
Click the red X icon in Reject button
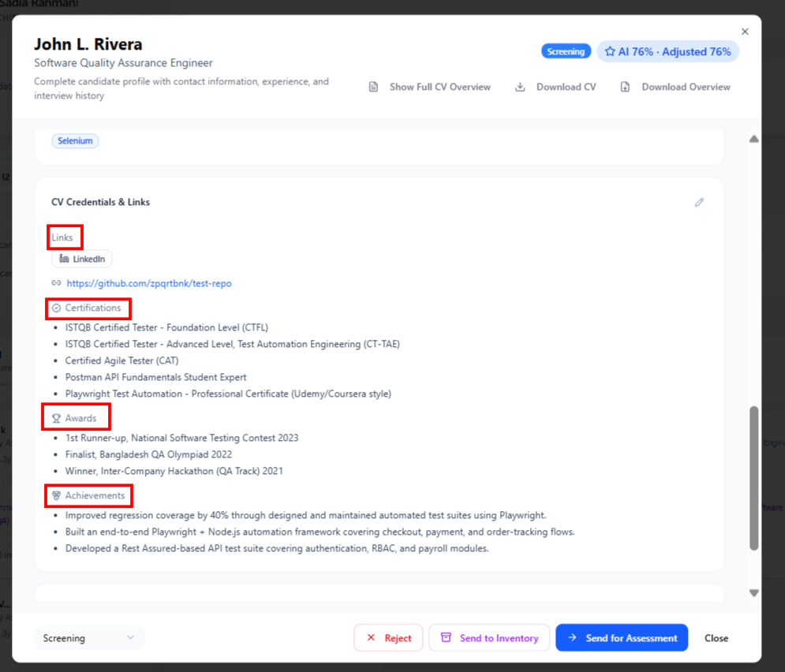coord(371,637)
